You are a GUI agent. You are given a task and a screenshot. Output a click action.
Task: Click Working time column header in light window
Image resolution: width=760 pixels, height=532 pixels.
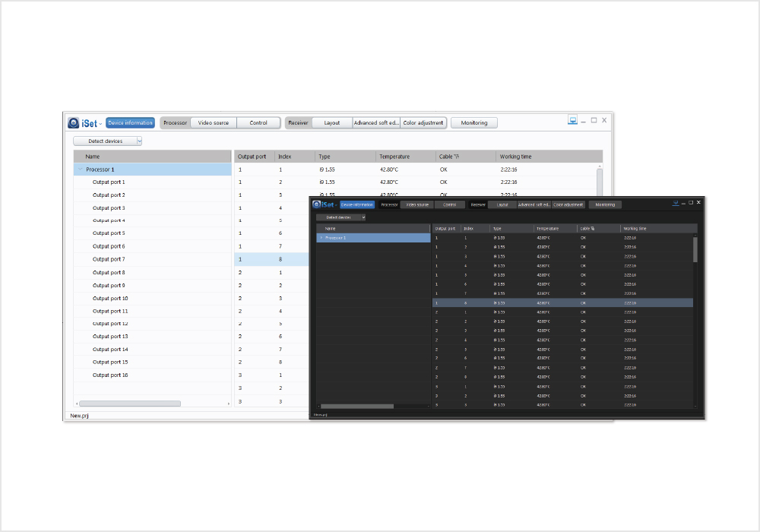(549, 157)
